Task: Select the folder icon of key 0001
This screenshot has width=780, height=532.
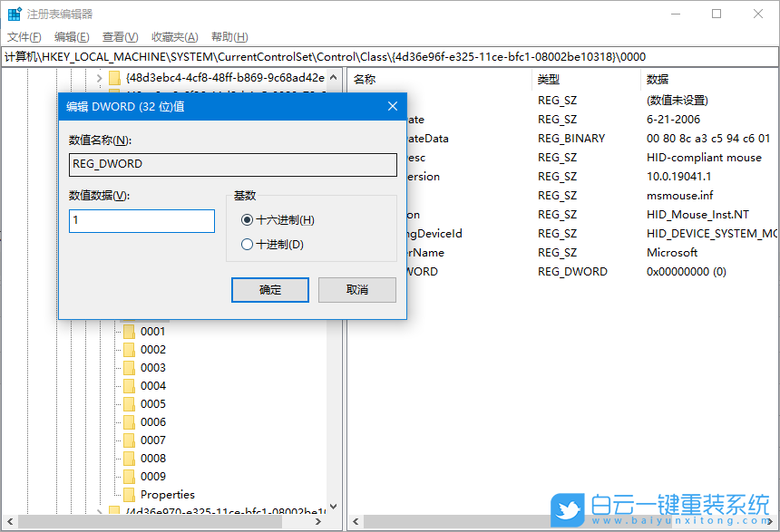Action: coord(128,331)
